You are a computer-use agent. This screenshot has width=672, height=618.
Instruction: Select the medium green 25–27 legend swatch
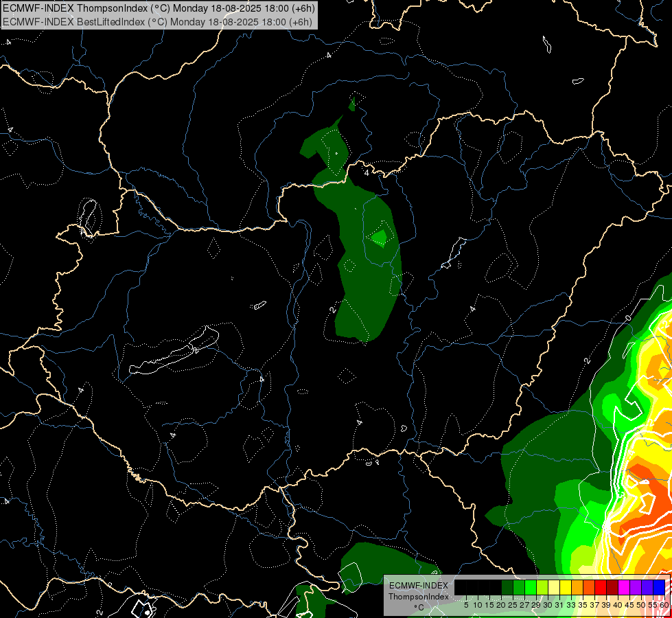(x=519, y=587)
